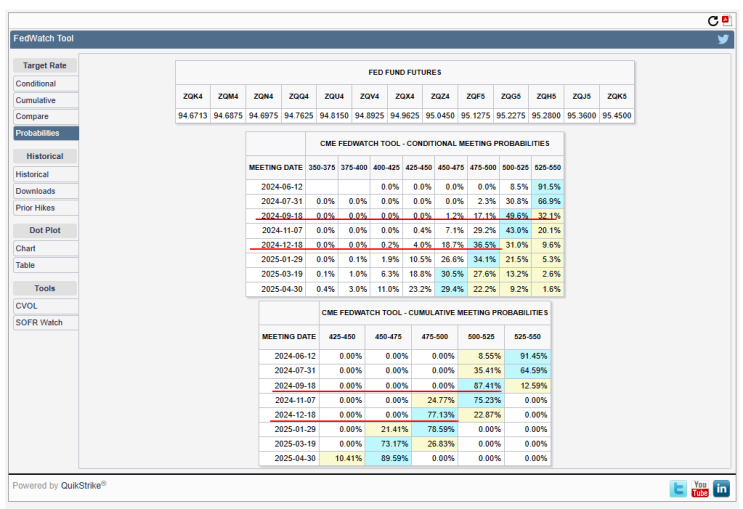Click the 29.4% conditional probability cell
The image size is (743, 509).
coord(451,289)
